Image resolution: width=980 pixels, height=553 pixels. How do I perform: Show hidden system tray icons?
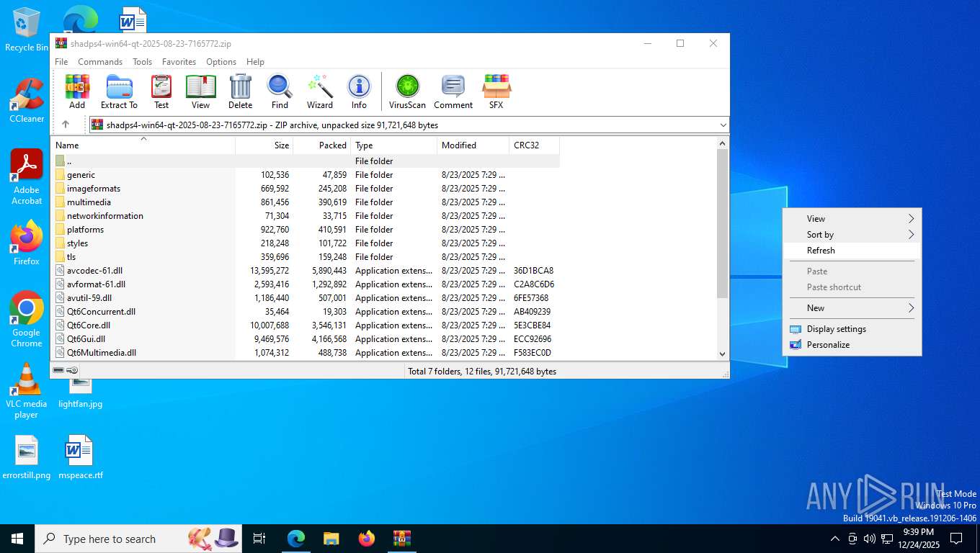[x=835, y=539]
